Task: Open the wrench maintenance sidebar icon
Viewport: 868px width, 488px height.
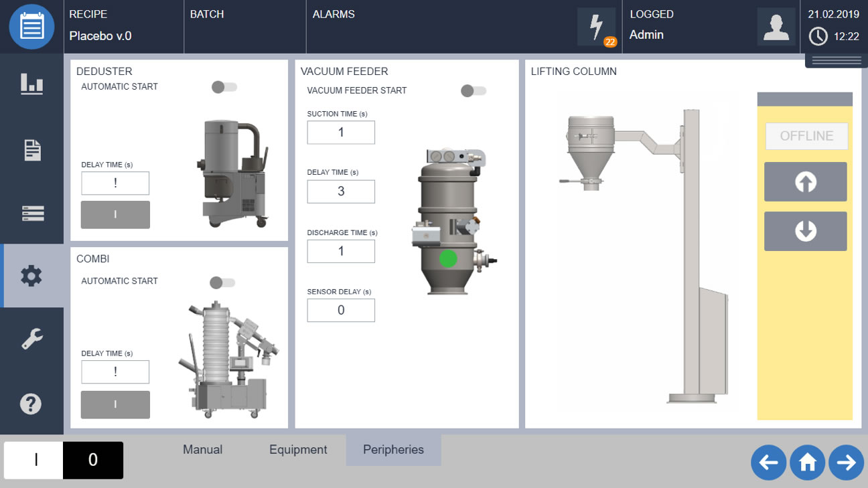Action: click(31, 339)
